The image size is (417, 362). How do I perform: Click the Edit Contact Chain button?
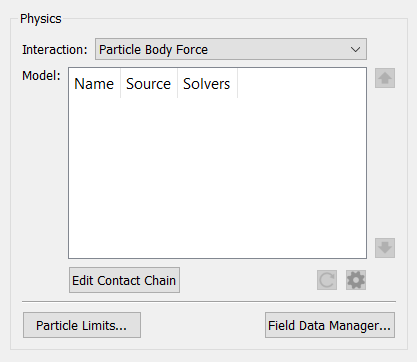124,280
